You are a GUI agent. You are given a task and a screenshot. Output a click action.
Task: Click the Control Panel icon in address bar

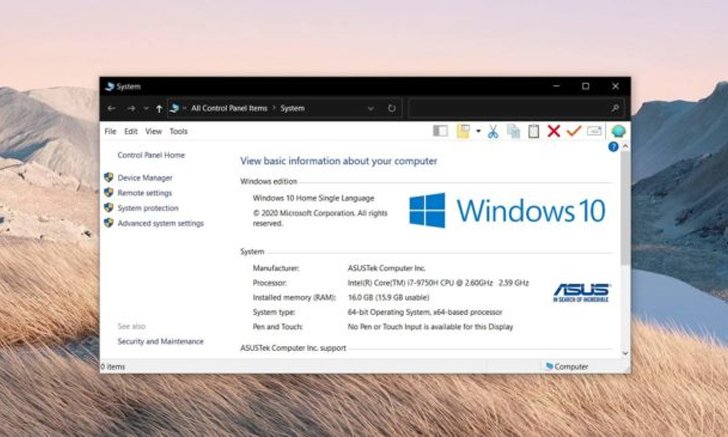(175, 108)
